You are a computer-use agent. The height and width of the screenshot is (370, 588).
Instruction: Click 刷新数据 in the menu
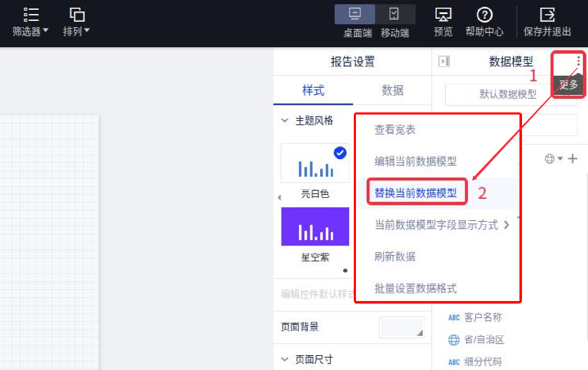tap(395, 256)
